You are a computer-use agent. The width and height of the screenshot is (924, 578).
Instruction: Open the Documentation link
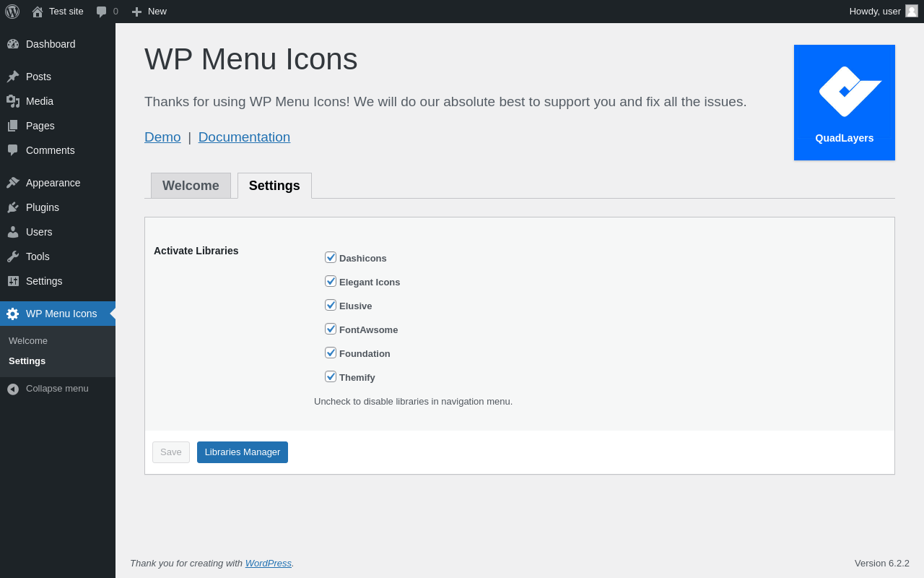click(x=244, y=137)
